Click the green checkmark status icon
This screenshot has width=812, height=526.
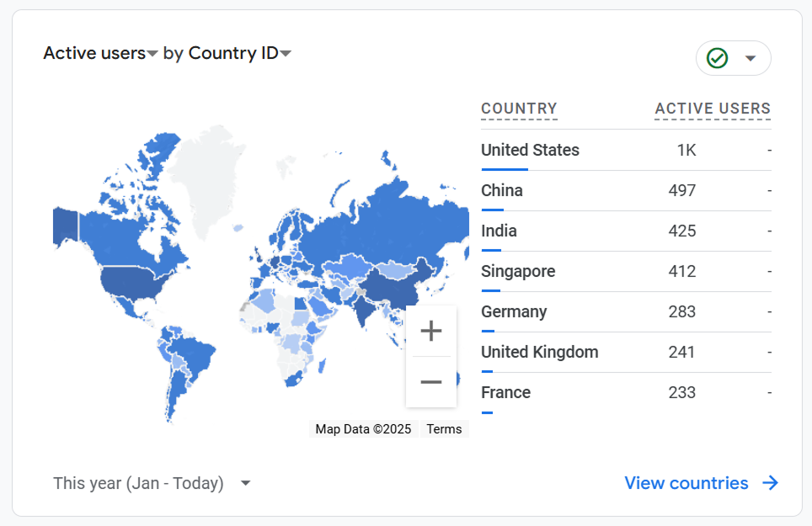(x=716, y=58)
